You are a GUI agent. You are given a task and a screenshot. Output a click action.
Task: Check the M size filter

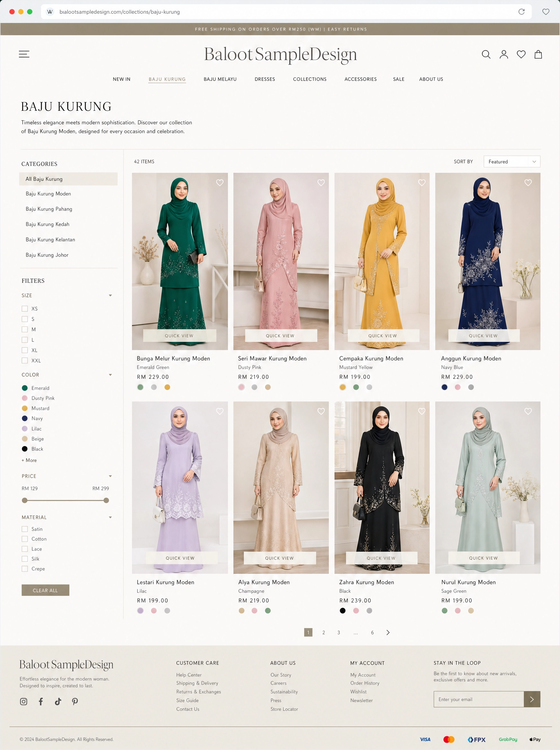tap(25, 329)
